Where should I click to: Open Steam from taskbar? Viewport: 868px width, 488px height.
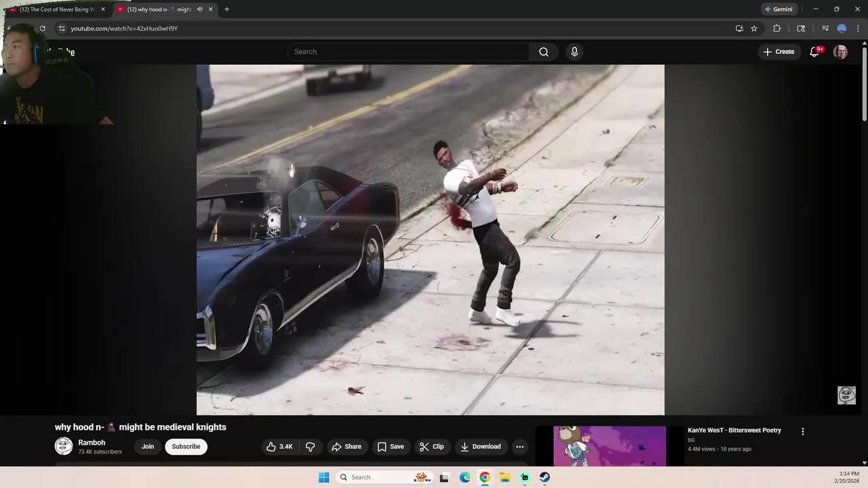(x=545, y=477)
